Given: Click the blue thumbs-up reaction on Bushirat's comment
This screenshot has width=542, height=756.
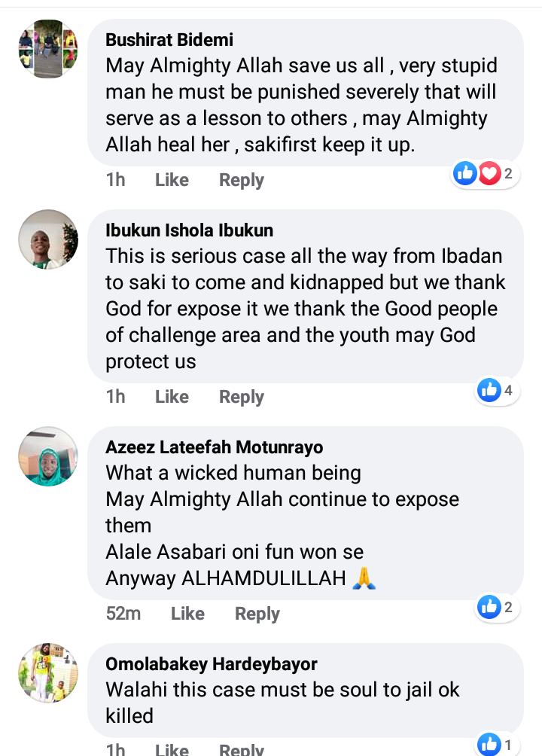Looking at the screenshot, I should coord(465,173).
